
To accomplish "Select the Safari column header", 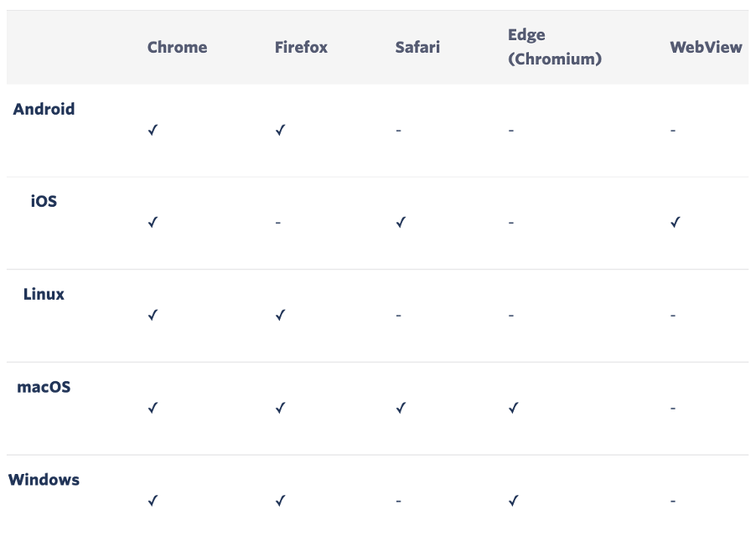I will (417, 47).
